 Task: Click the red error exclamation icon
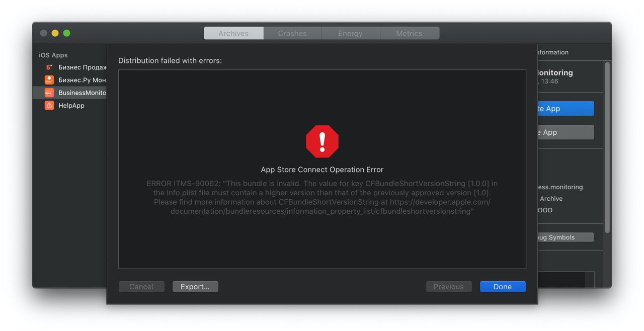pos(322,141)
